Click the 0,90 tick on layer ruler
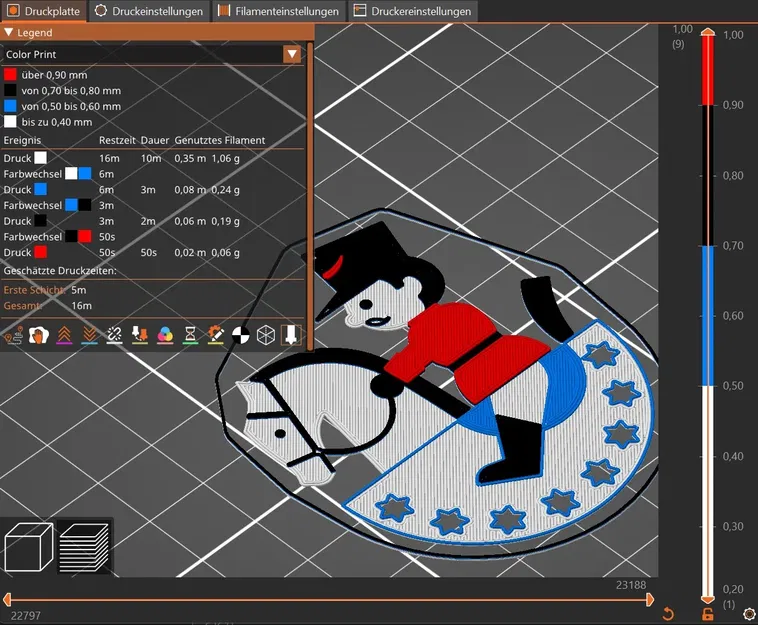Screen dimensions: 758x625 click(733, 105)
